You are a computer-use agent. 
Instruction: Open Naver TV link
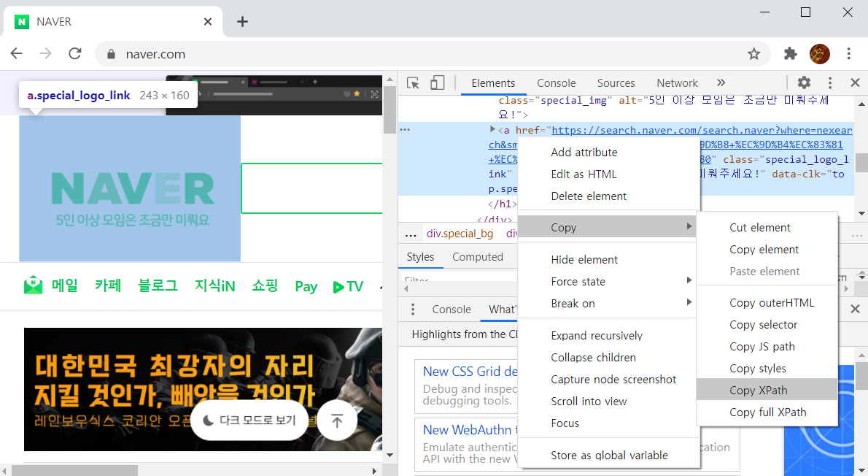pyautogui.click(x=348, y=286)
